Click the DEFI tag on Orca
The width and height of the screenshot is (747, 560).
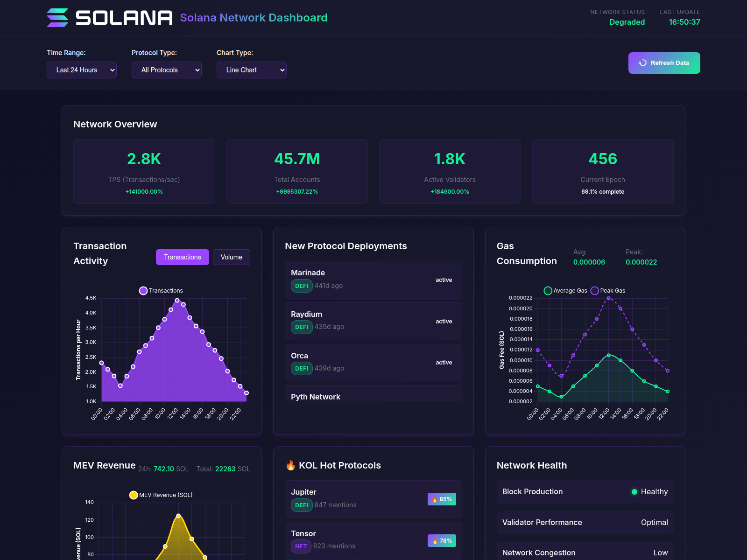[x=302, y=369]
